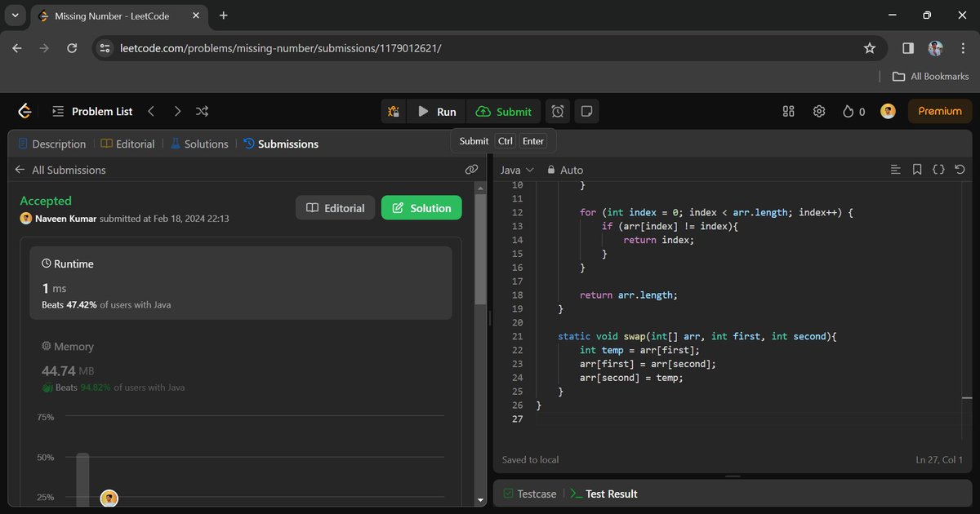The width and height of the screenshot is (980, 514).
Task: Click the panel resize handle above Testcase
Action: point(733,476)
